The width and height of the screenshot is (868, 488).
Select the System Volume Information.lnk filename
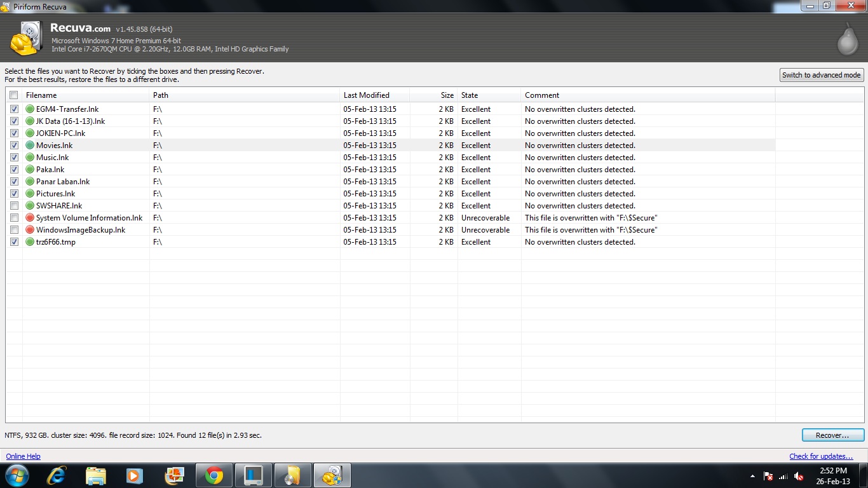click(x=90, y=218)
